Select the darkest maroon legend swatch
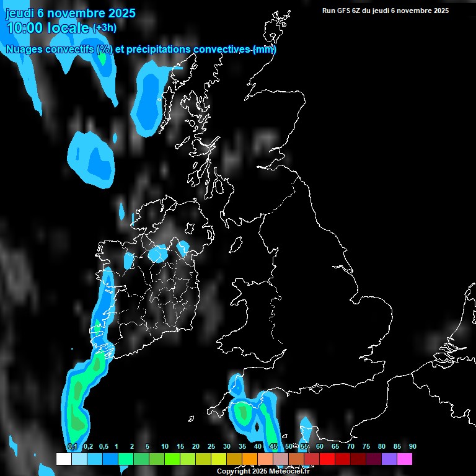The height and width of the screenshot is (476, 476). pos(374,459)
